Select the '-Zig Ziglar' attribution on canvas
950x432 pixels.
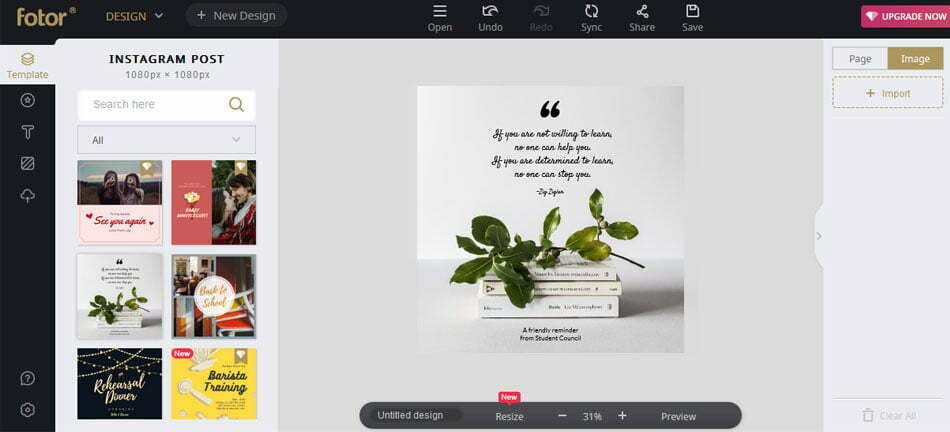point(550,192)
